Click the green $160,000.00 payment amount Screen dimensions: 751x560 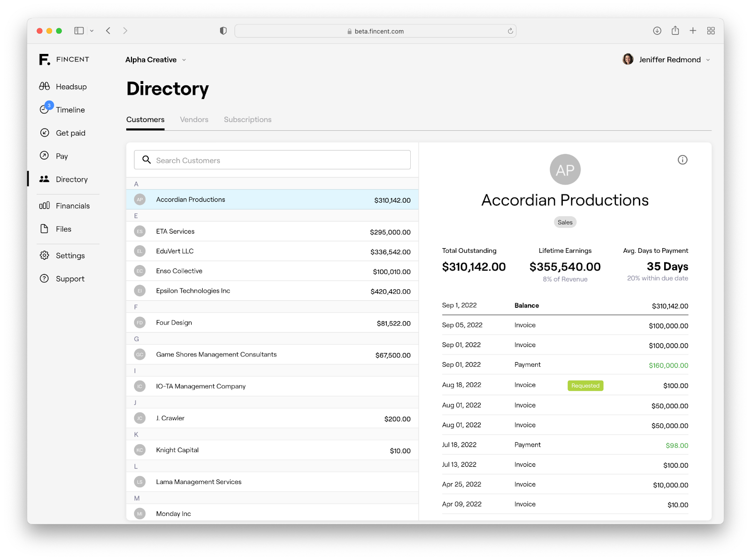pos(668,365)
